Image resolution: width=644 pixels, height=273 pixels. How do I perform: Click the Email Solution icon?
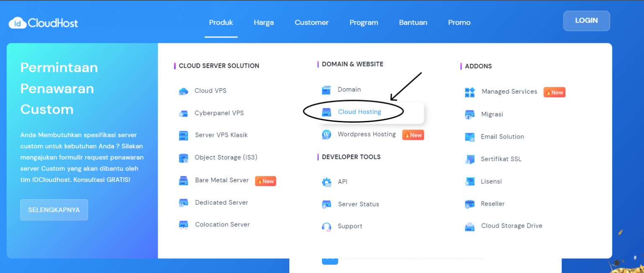pos(470,136)
